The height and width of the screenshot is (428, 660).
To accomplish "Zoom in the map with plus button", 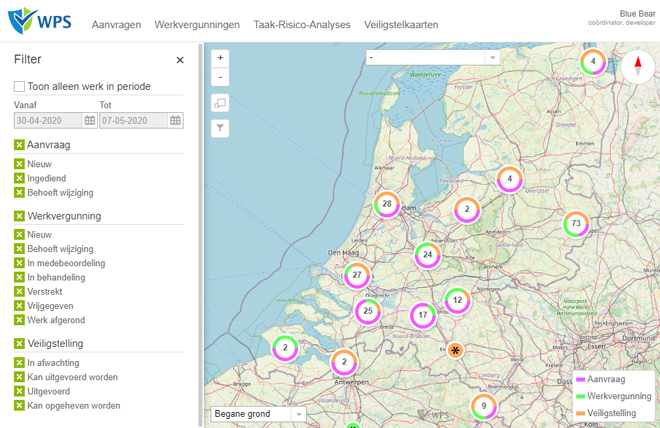I will point(220,58).
